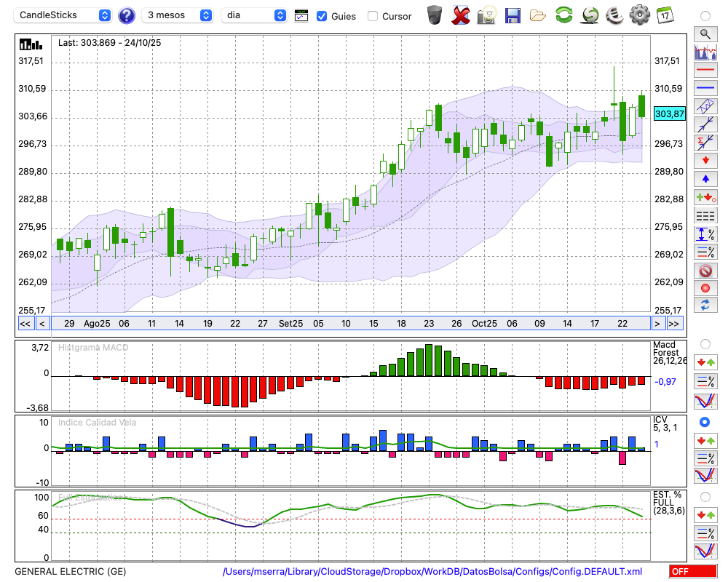Click the green plus red arrow tool
The height and width of the screenshot is (582, 728).
point(705,197)
